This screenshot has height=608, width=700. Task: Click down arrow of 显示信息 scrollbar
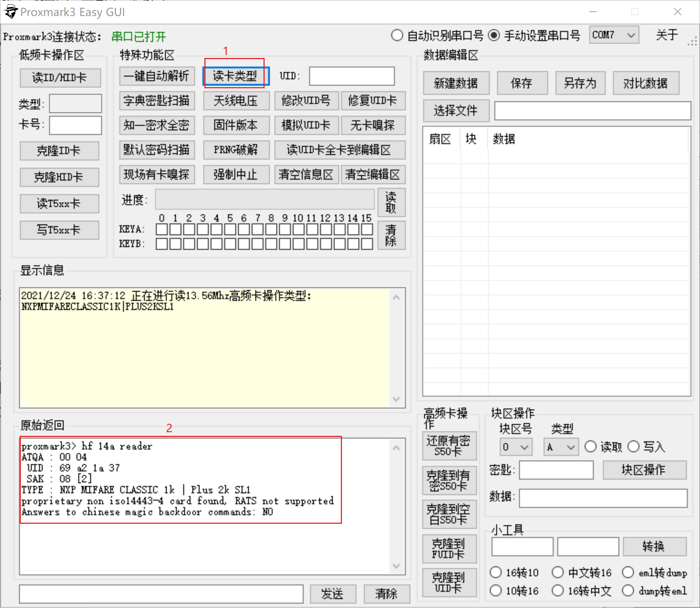(x=396, y=399)
